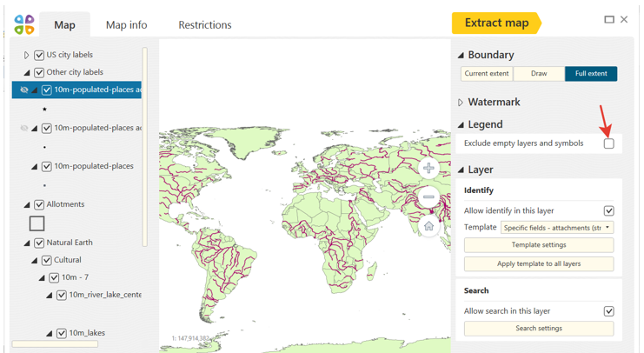The image size is (644, 353).
Task: Collapse the Natural Earth group
Action: tap(27, 243)
